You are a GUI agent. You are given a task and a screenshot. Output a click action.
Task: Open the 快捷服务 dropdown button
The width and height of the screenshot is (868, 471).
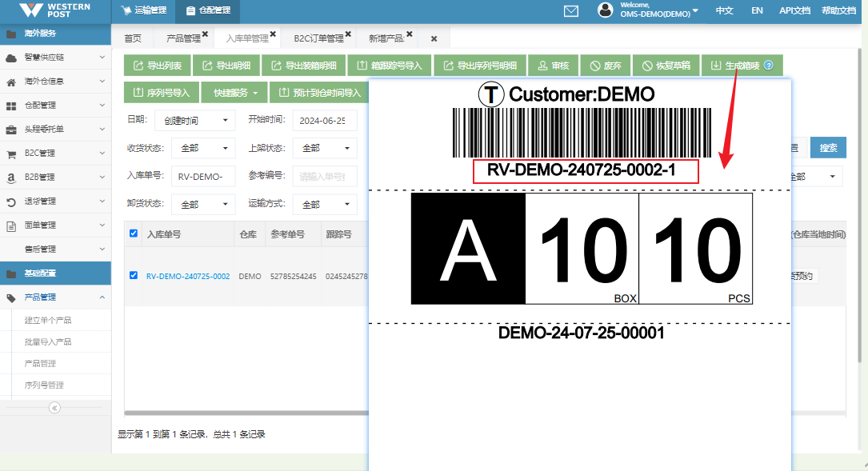pyautogui.click(x=234, y=93)
